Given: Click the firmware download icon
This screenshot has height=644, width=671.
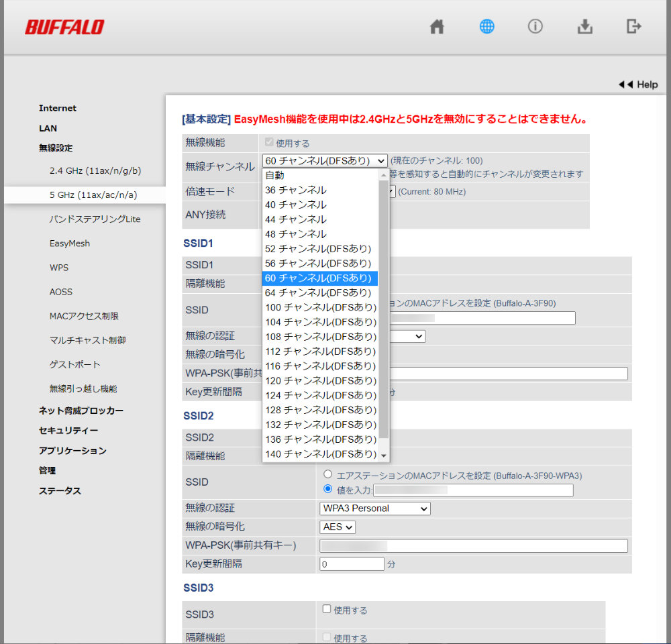Looking at the screenshot, I should click(585, 27).
